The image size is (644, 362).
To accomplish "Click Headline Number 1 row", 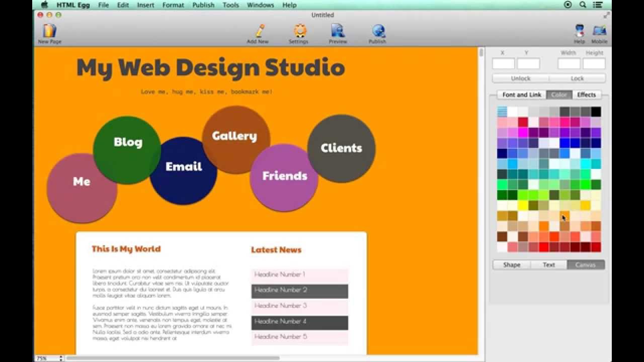I will [x=299, y=275].
